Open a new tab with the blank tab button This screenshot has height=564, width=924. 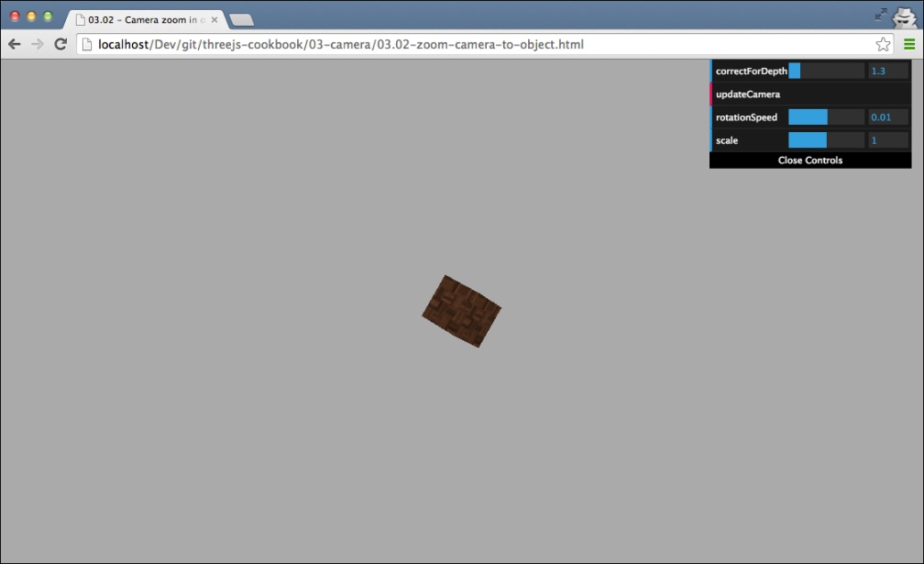(242, 20)
